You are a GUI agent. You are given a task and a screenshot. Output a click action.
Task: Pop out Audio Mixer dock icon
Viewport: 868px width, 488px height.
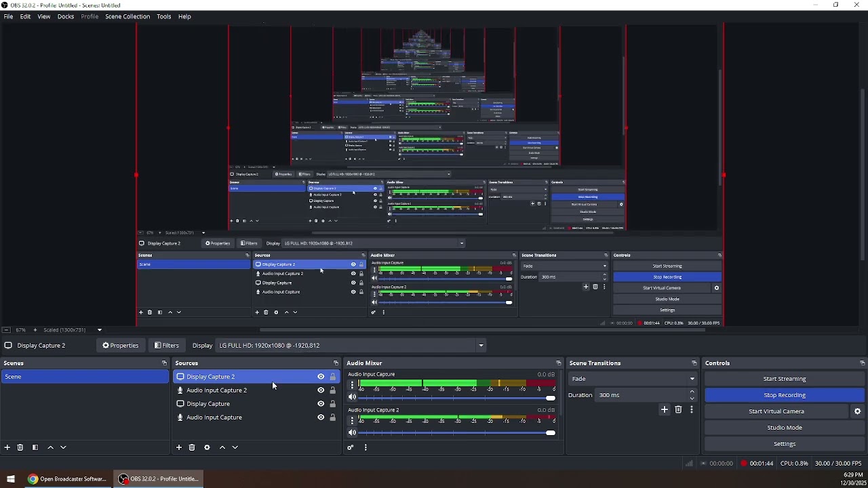(558, 363)
